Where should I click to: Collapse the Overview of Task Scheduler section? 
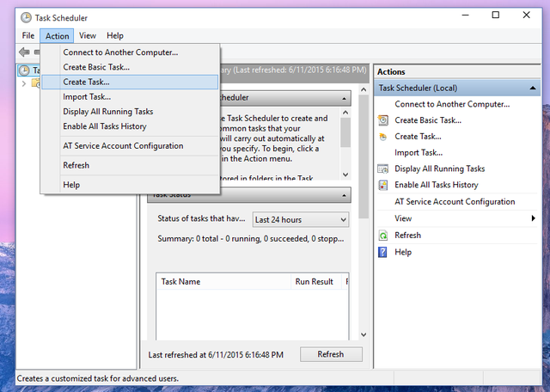pyautogui.click(x=344, y=98)
